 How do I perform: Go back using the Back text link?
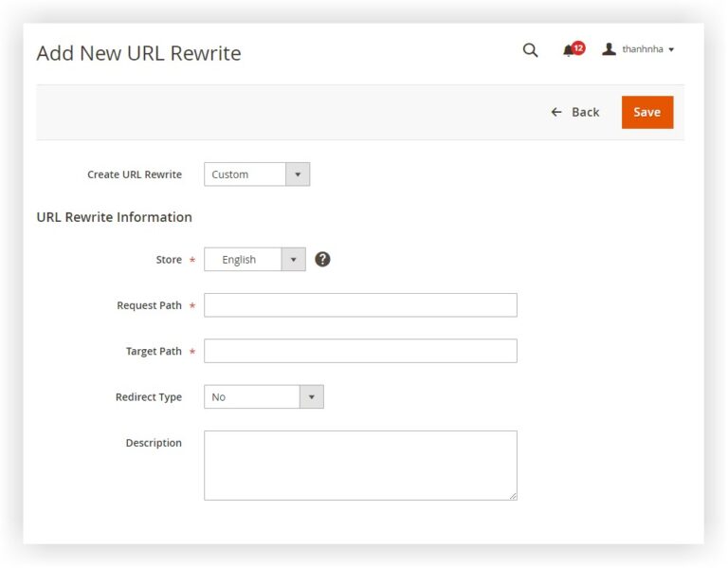585,112
